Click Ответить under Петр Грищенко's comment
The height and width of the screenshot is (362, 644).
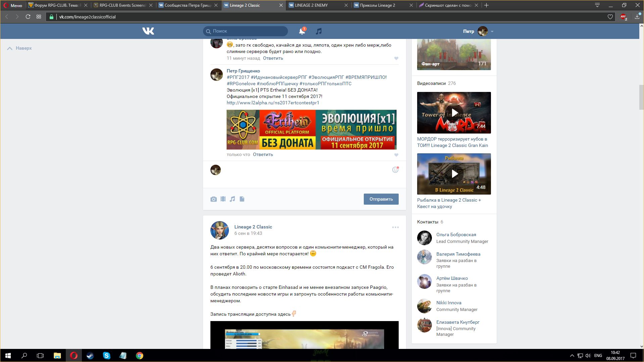tap(263, 155)
